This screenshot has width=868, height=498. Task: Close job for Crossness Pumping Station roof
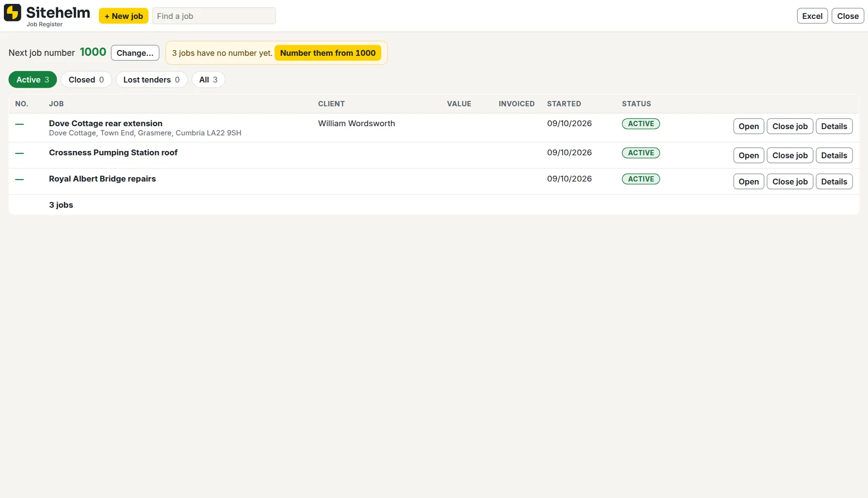point(790,155)
